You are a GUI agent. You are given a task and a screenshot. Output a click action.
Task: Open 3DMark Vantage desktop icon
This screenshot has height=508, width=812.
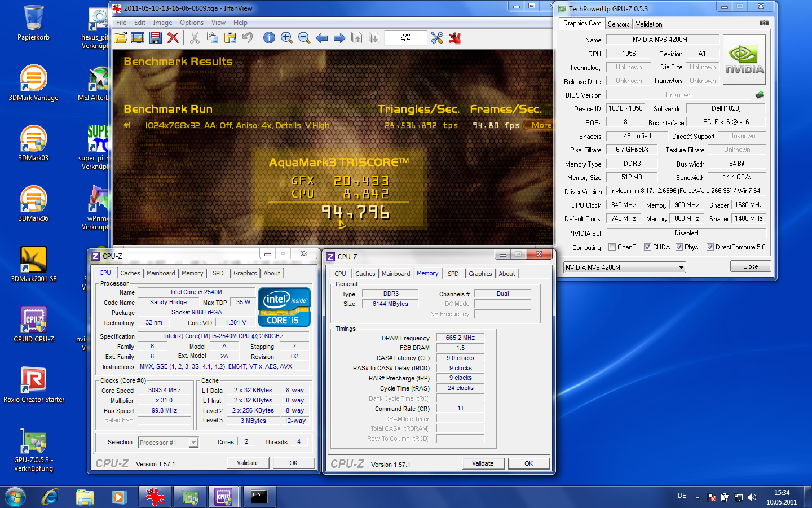pos(33,82)
